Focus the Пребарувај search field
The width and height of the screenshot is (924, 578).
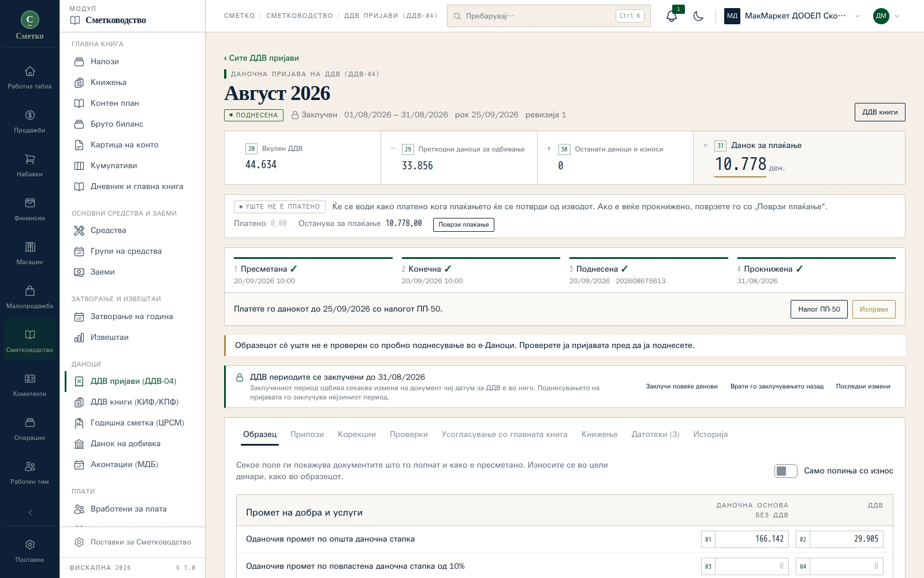click(x=549, y=16)
